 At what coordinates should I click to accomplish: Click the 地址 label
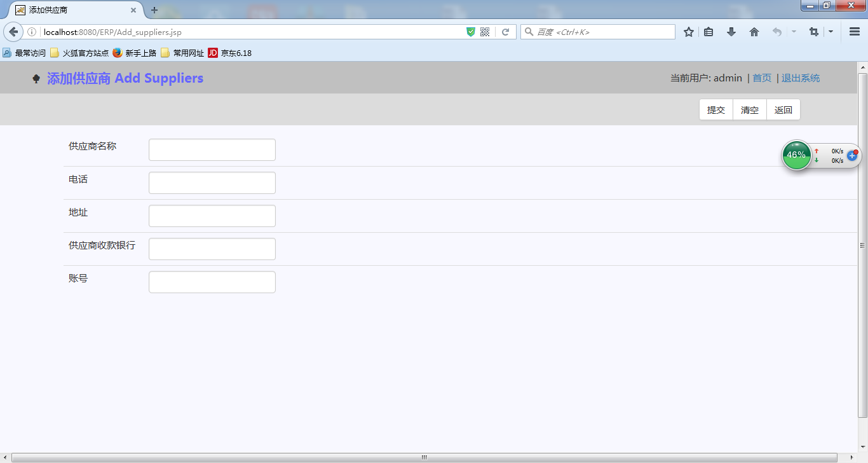click(x=78, y=212)
